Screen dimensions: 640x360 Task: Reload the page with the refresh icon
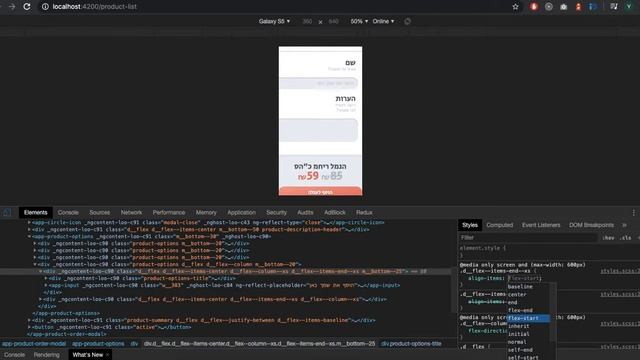[27, 7]
